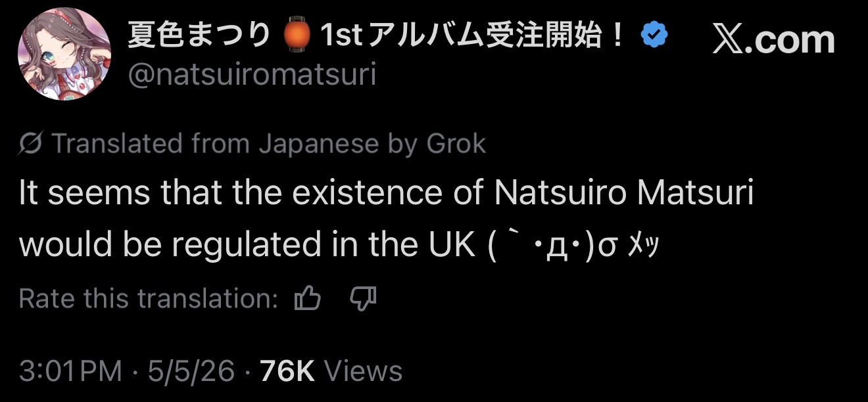The height and width of the screenshot is (402, 868).
Task: Click the blue verified checkmark badge
Action: pyautogui.click(x=654, y=33)
